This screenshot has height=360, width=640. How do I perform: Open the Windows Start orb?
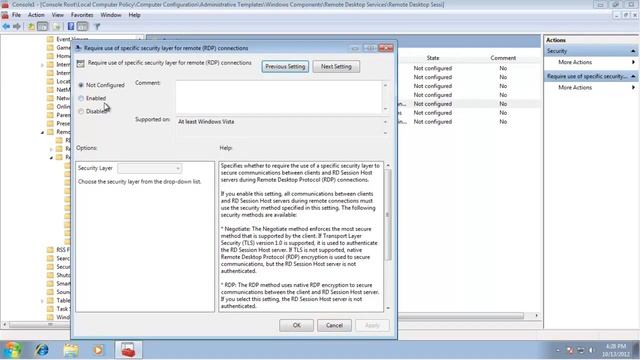coord(13,350)
